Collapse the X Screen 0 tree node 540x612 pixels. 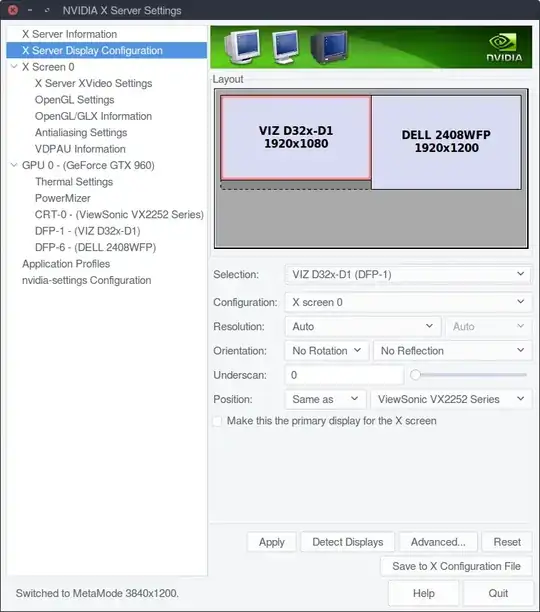click(14, 67)
